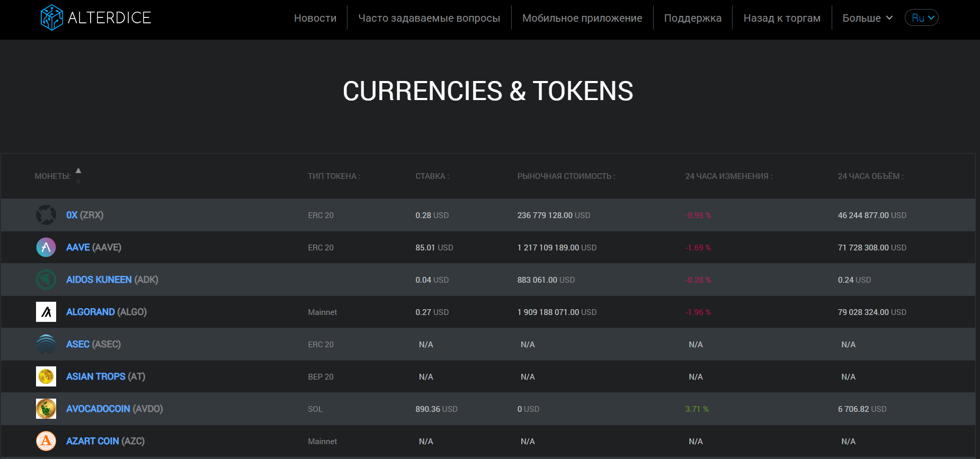Click the 0 USD market cap for AVDO
This screenshot has height=459, width=980.
click(528, 409)
